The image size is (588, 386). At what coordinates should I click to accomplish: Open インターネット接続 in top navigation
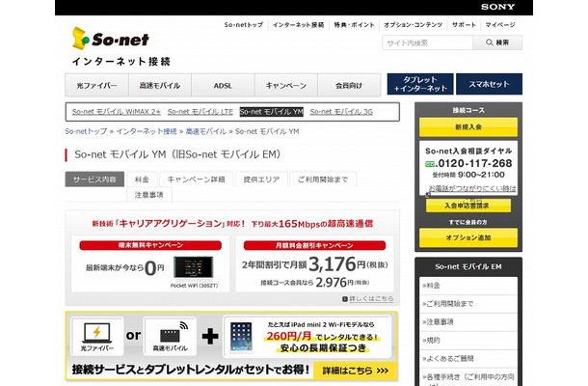[x=298, y=25]
